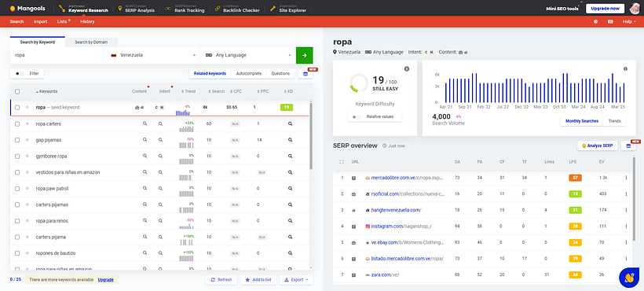The height and width of the screenshot is (291, 644).
Task: Open the settings gear in the red bar
Action: pyautogui.click(x=595, y=21)
